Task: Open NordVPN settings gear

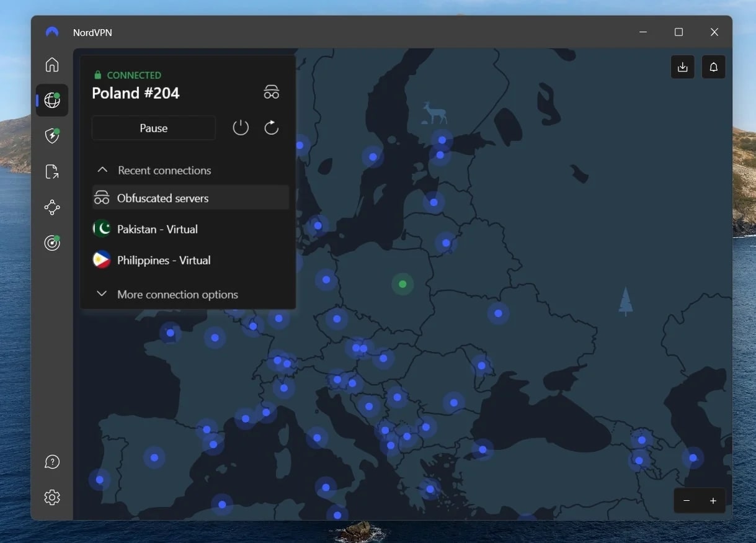Action: [x=51, y=497]
